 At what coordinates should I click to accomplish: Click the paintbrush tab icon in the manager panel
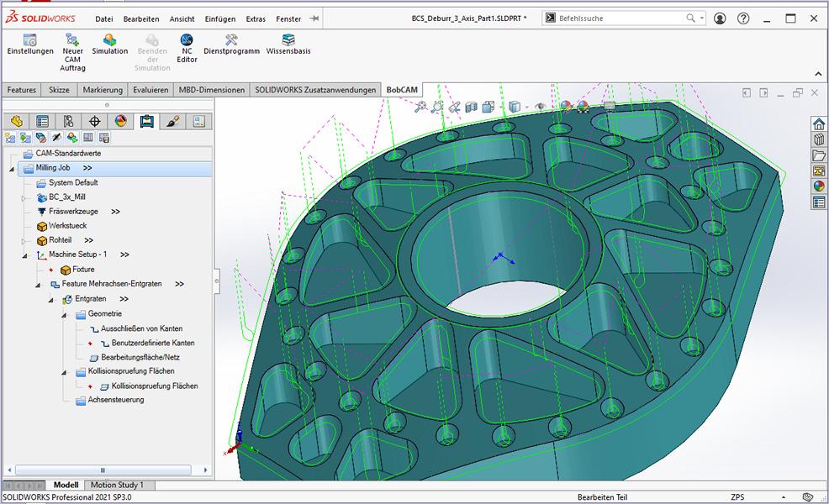click(172, 122)
